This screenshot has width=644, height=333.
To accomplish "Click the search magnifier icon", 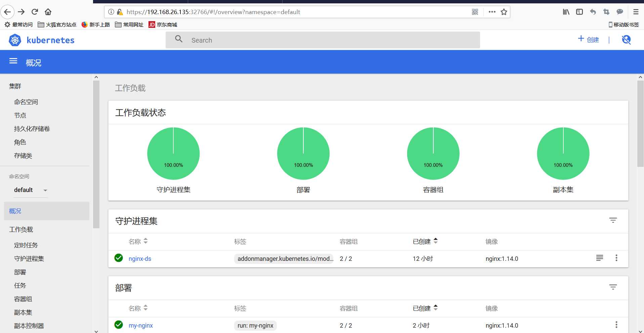I will [179, 39].
